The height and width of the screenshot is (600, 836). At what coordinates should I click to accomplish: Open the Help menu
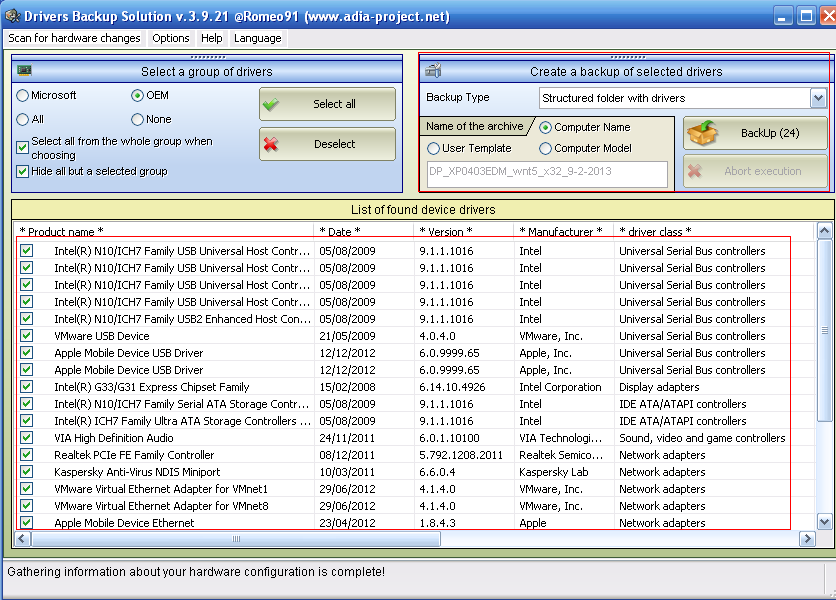click(x=212, y=38)
